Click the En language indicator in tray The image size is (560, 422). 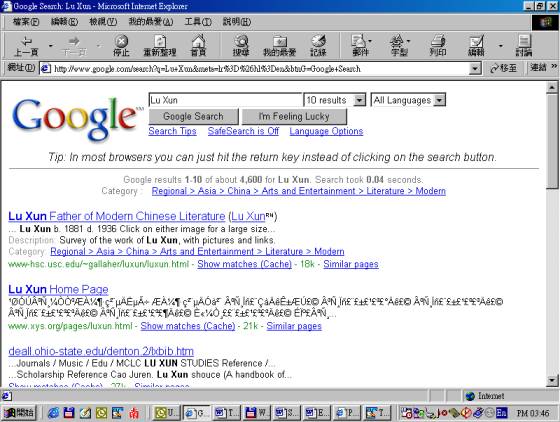click(501, 413)
